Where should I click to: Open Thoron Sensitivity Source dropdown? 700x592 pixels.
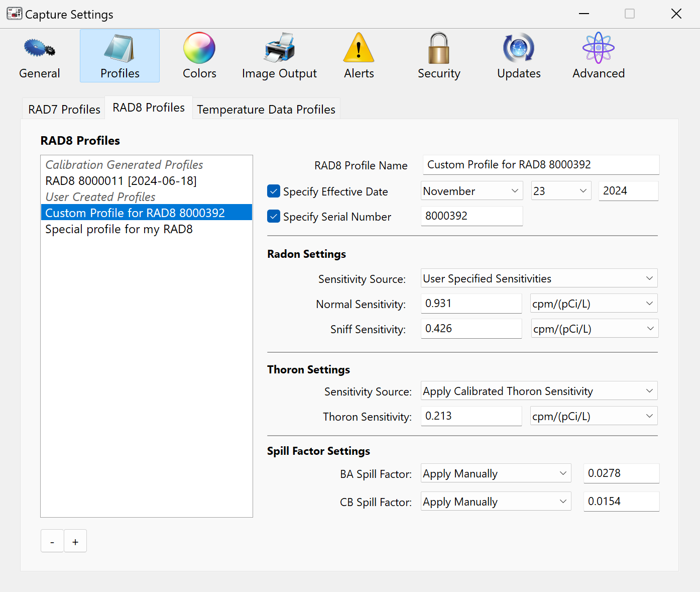point(538,391)
